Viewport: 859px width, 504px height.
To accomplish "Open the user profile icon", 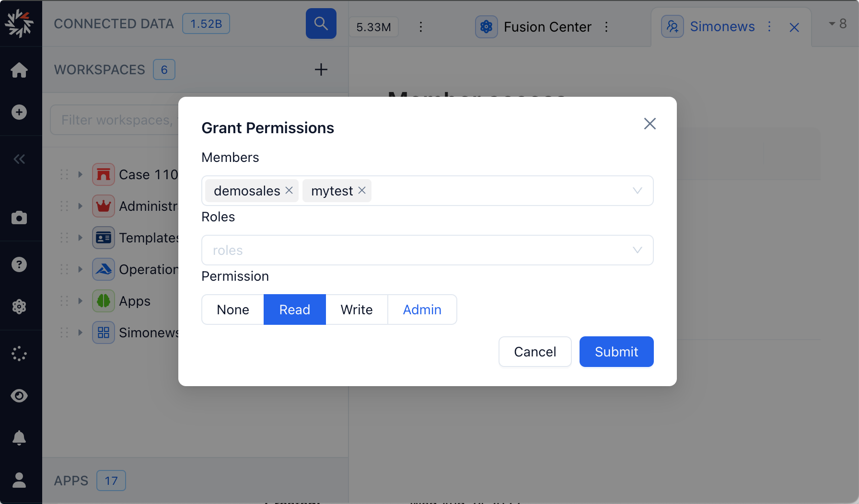I will (x=19, y=480).
